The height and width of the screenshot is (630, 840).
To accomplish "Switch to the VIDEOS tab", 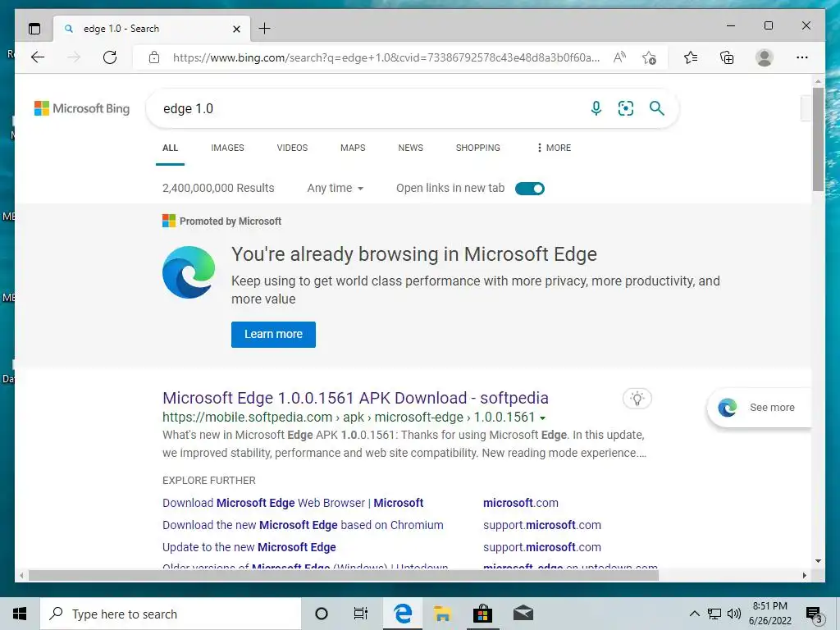I will (292, 148).
